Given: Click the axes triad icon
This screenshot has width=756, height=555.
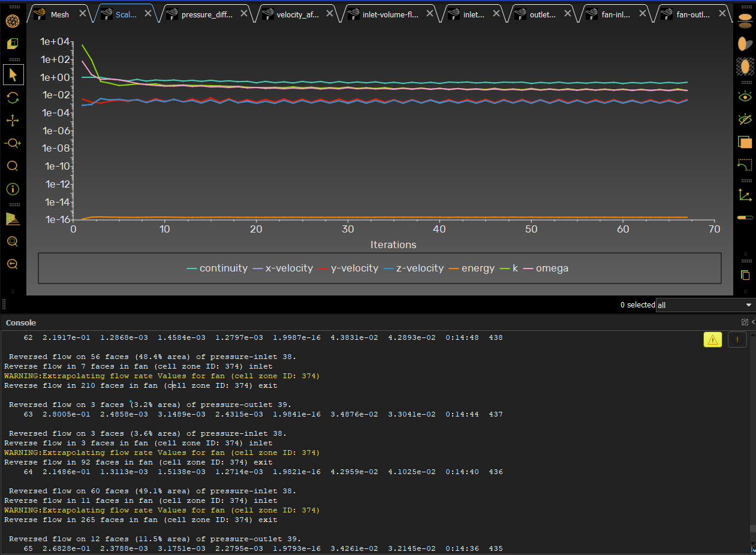Looking at the screenshot, I should (x=745, y=194).
